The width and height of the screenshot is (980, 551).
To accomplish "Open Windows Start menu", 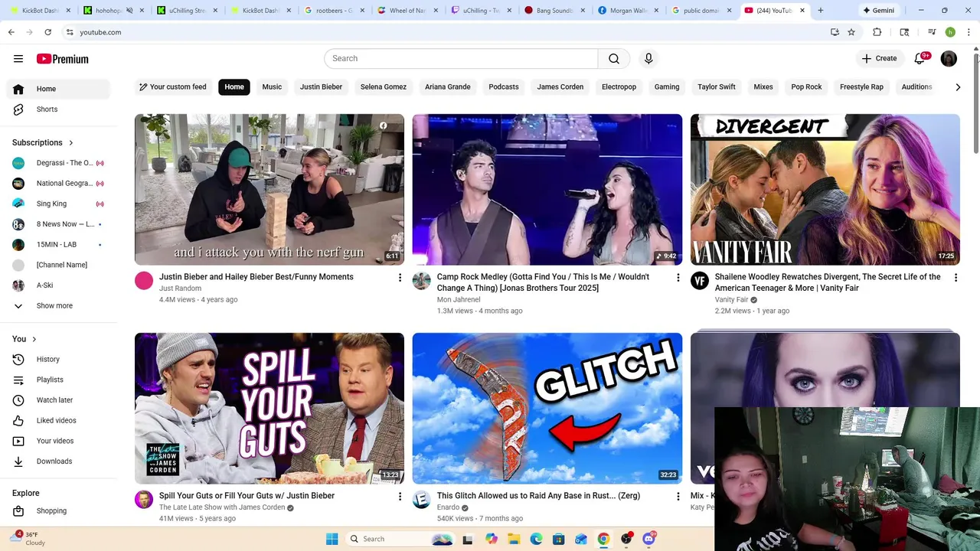I will pos(332,539).
